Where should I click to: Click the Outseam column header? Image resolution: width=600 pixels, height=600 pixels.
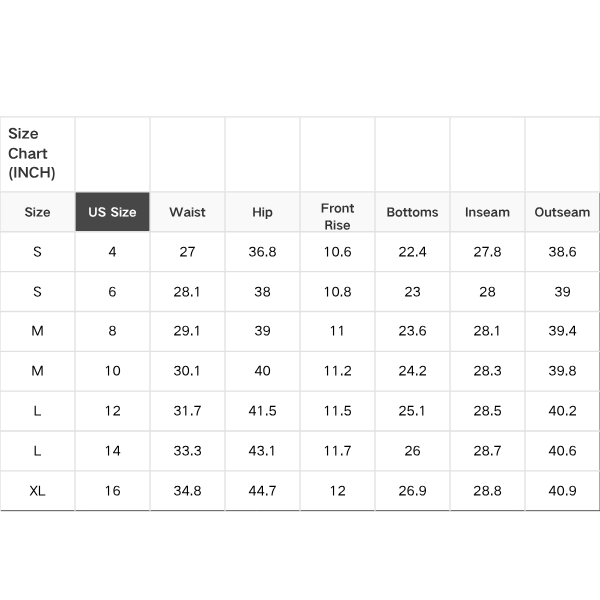(562, 212)
